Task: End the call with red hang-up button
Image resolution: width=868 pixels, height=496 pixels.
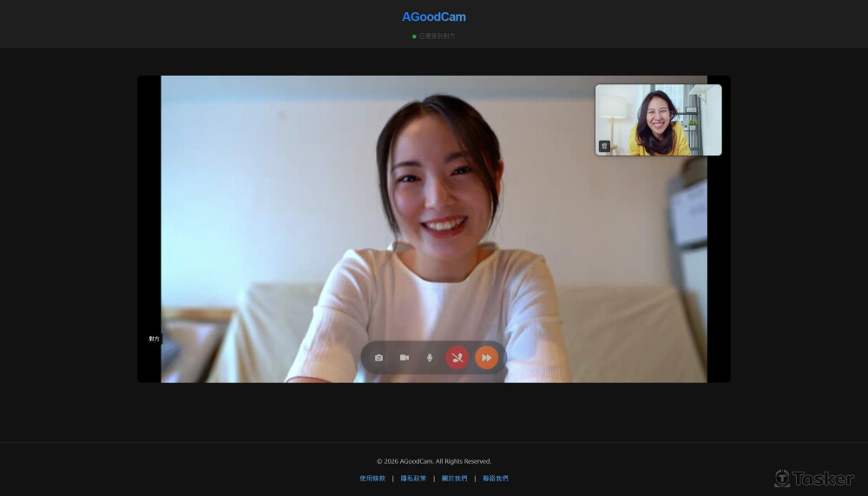Action: pyautogui.click(x=457, y=358)
